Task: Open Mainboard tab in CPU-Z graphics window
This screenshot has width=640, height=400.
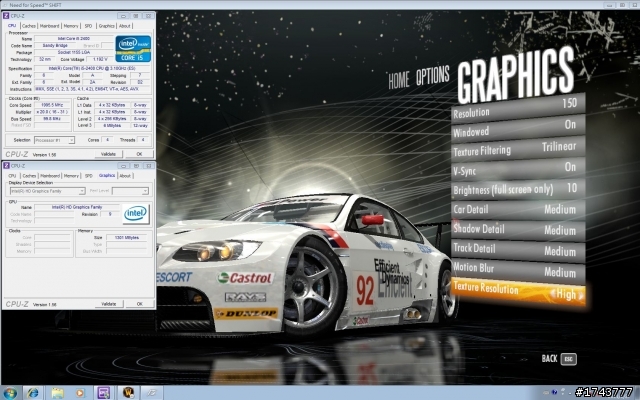Action: (x=50, y=176)
